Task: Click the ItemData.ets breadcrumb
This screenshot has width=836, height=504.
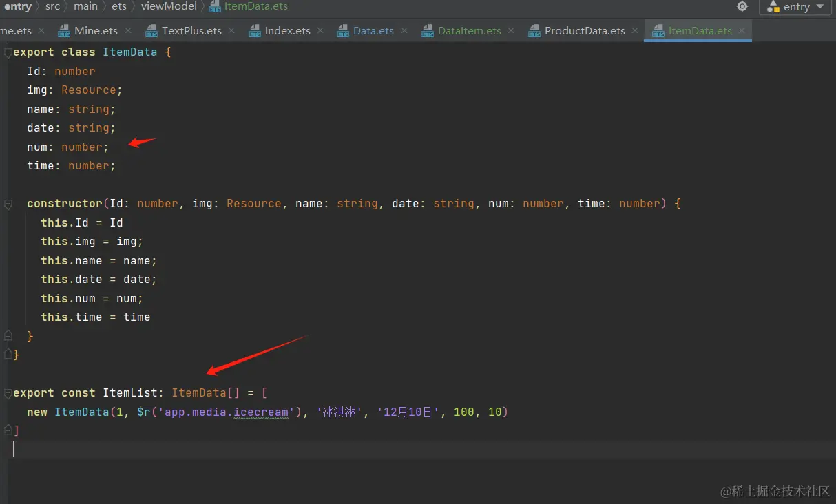Action: (256, 6)
